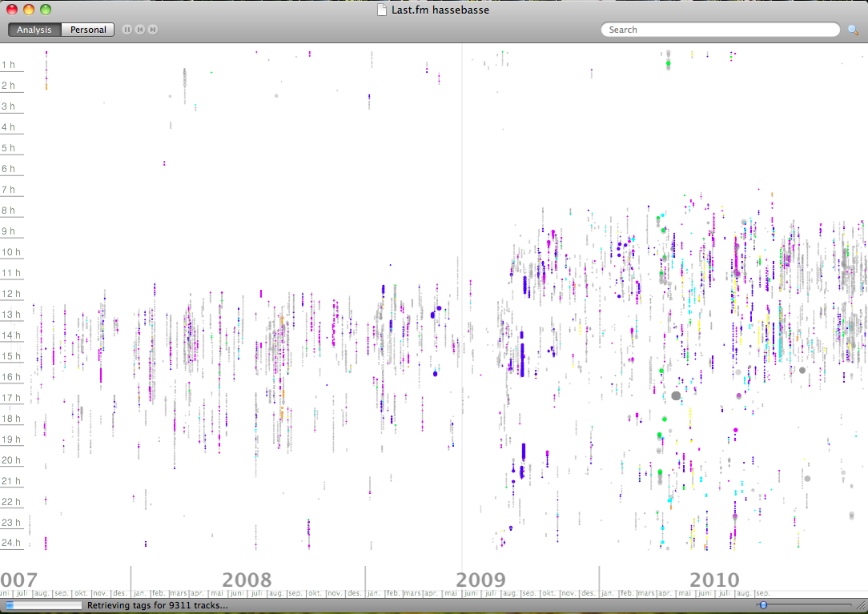Click the 'Retrieving tags for 9311 tracks' status text

tap(157, 605)
